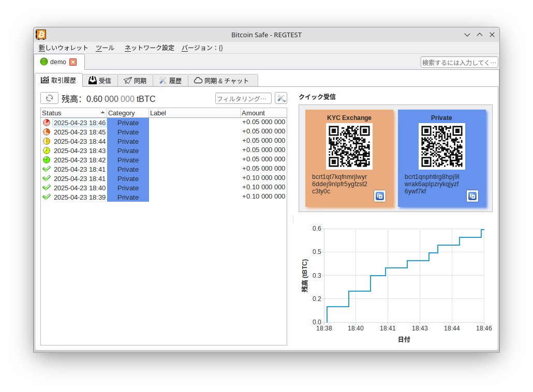Image resolution: width=533 pixels, height=392 pixels.
Task: Click the +0.05 000 000 amount at 18:46
Action: pyautogui.click(x=263, y=122)
